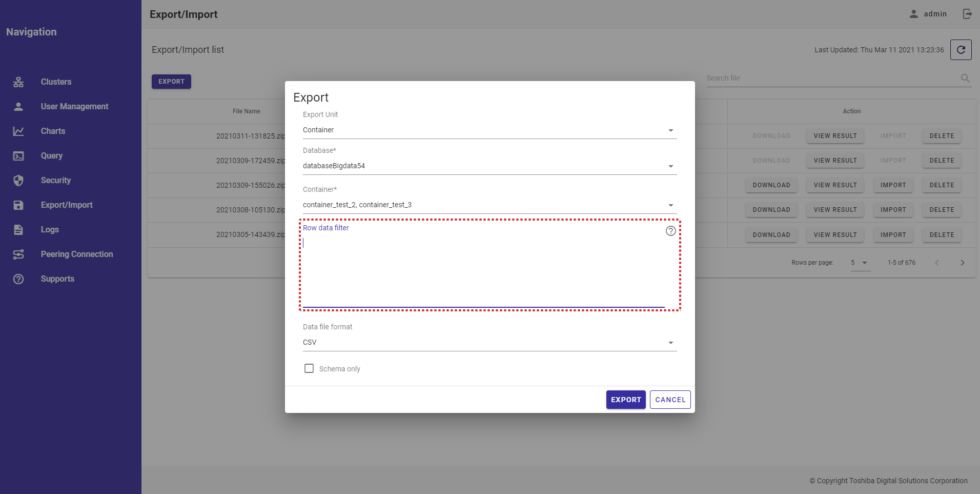Toggle the Schema only checkbox
The image size is (980, 494).
[x=309, y=368]
